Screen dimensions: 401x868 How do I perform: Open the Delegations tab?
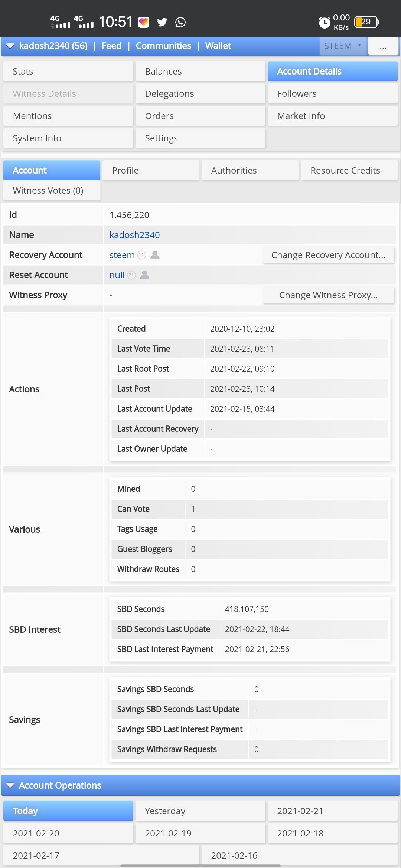coord(200,93)
